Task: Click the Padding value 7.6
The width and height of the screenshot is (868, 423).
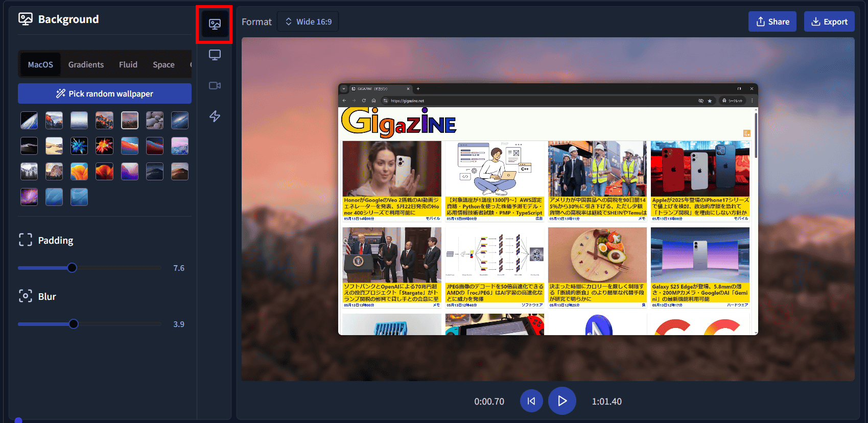Action: point(179,268)
